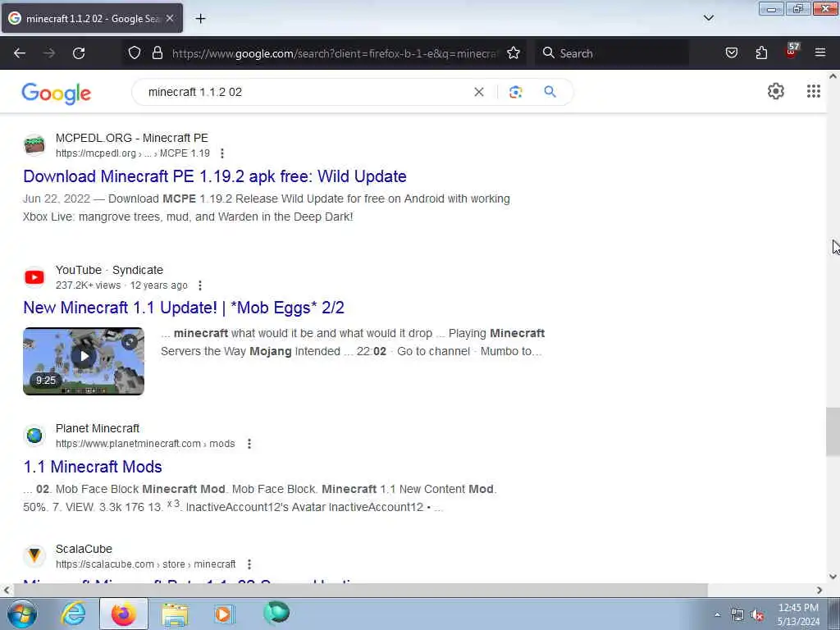Screen dimensions: 840x630
Task: Open Windows Media Player taskbar icon
Action: point(225,614)
